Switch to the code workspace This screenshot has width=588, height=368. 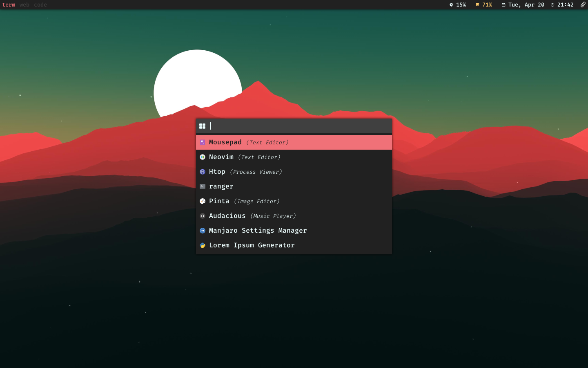(40, 5)
